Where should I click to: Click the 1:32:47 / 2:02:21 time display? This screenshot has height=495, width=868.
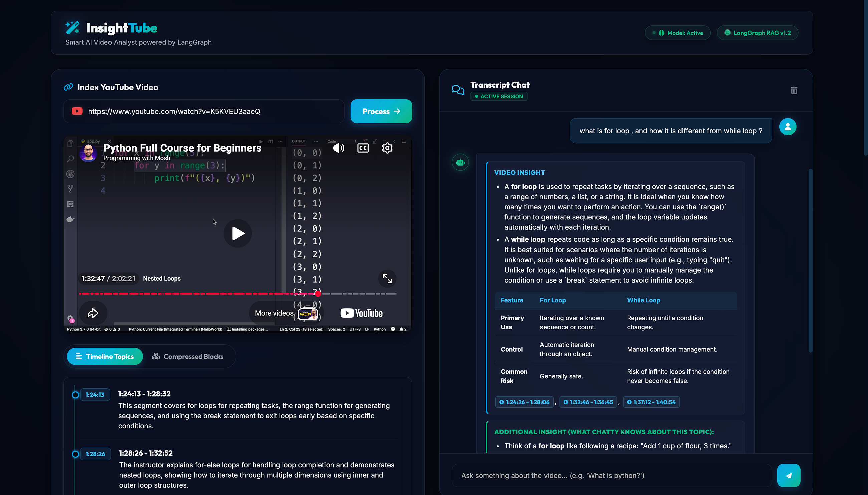point(108,279)
